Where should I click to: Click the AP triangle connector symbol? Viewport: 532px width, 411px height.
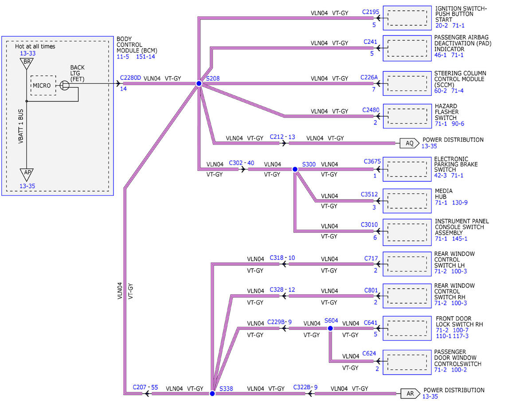[27, 174]
